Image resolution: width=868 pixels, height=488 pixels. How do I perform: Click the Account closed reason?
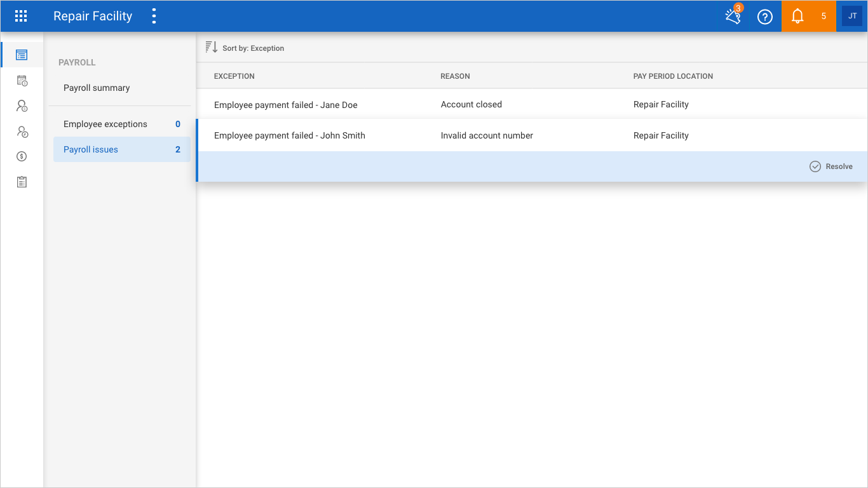click(471, 104)
